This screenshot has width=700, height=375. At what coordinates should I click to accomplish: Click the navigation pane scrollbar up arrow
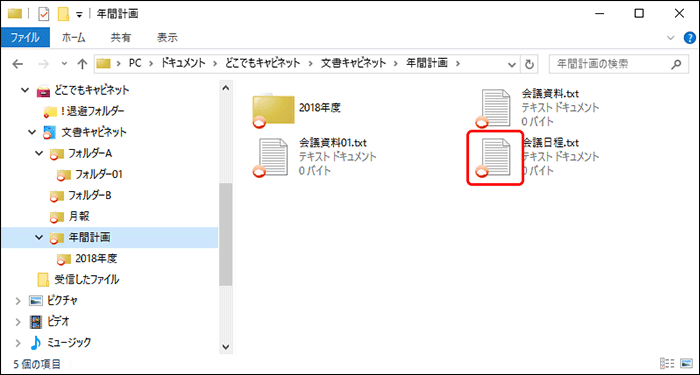click(225, 88)
